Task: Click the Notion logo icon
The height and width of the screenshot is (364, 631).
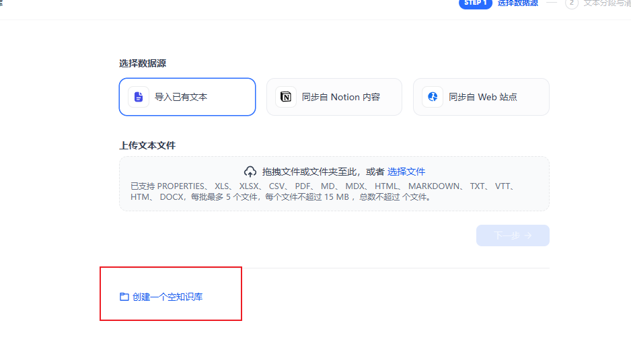Action: tap(286, 97)
